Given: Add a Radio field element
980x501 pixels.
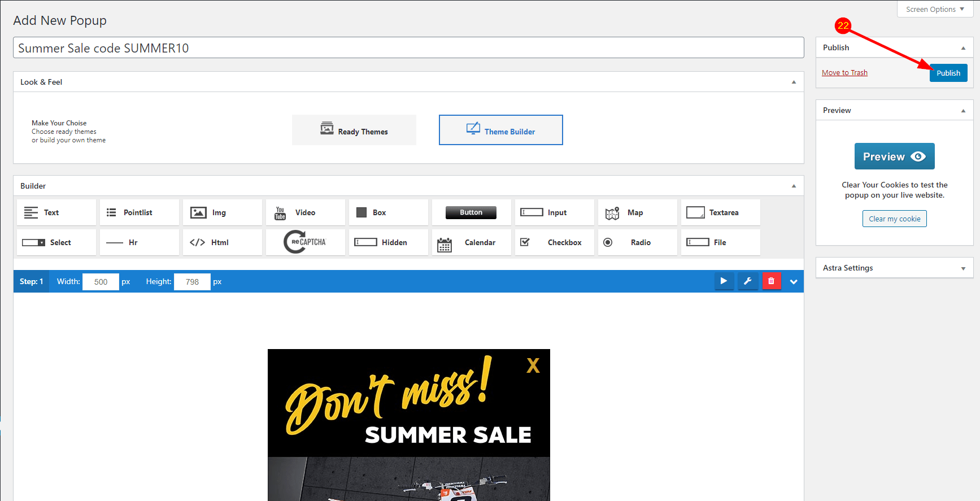Looking at the screenshot, I should tap(637, 242).
